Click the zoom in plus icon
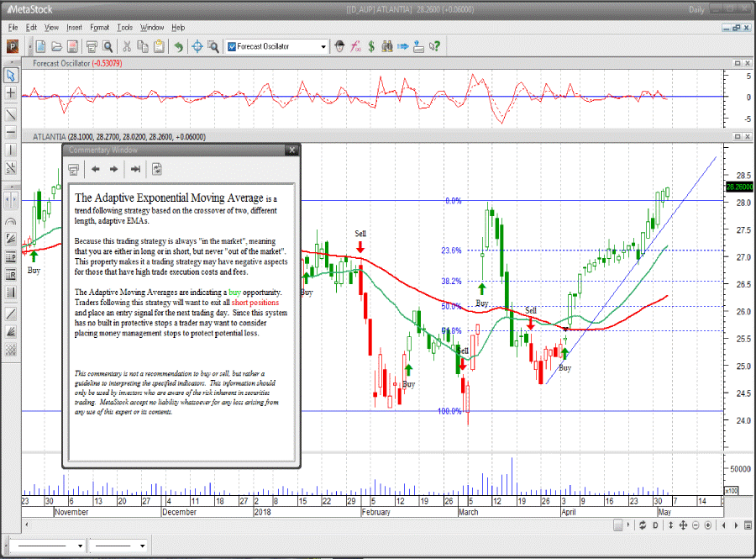Screen dimensions: 756x559 point(708,525)
